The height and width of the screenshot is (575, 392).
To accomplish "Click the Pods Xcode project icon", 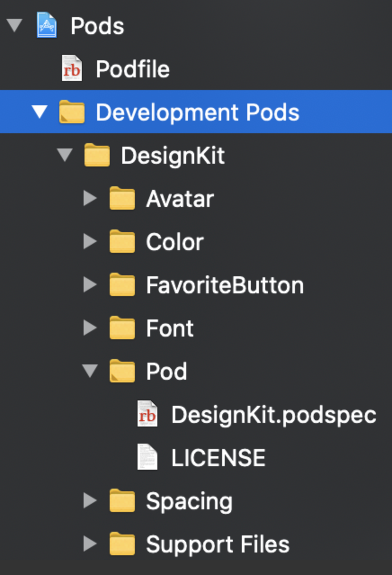I will pos(47,26).
